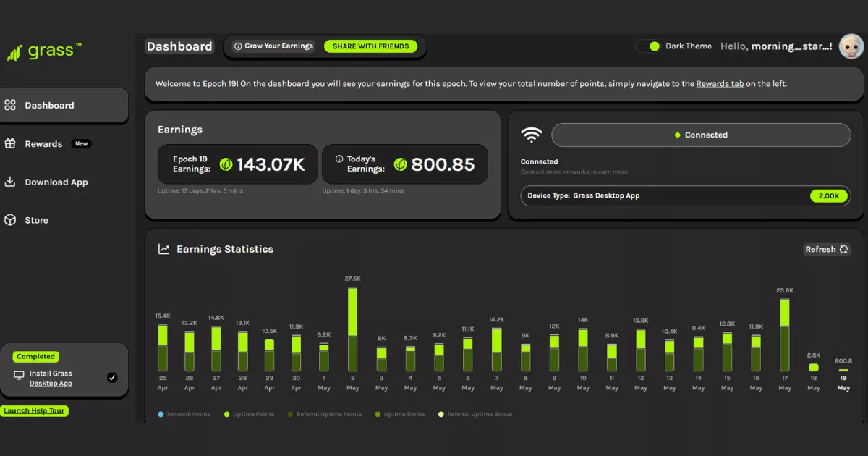Click the 15 May bar labeled 12.8K
This screenshot has width=868, height=456.
[727, 352]
